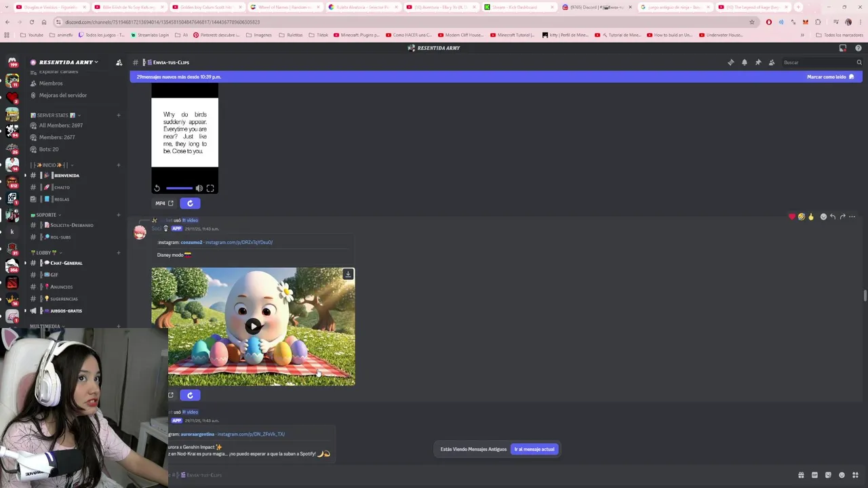The image size is (868, 488).
Task: Collapse the INICIO category
Action: coord(51,165)
